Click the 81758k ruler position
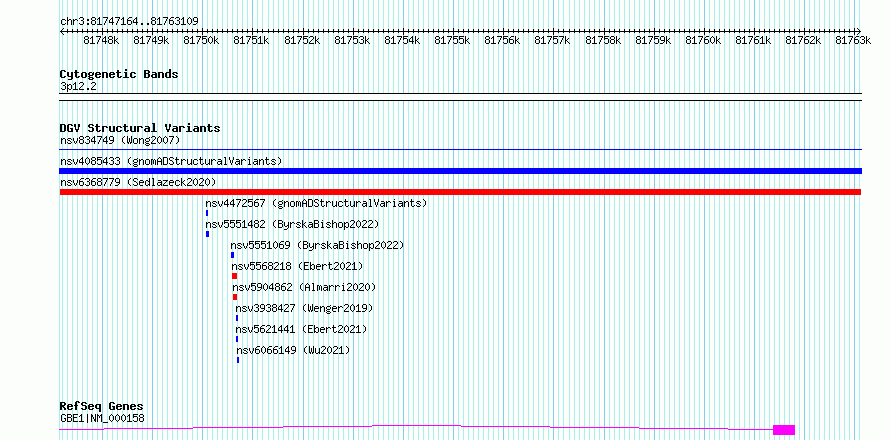The width and height of the screenshot is (890, 440). click(x=603, y=40)
